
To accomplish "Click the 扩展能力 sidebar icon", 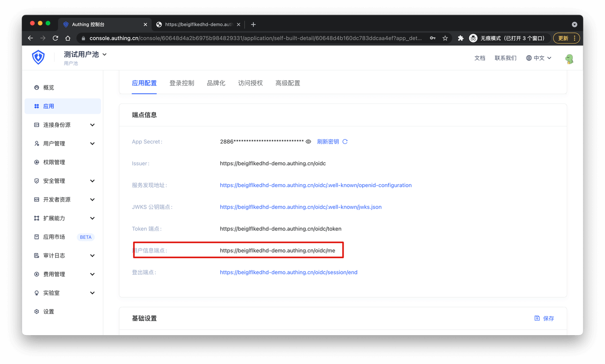I will [36, 218].
